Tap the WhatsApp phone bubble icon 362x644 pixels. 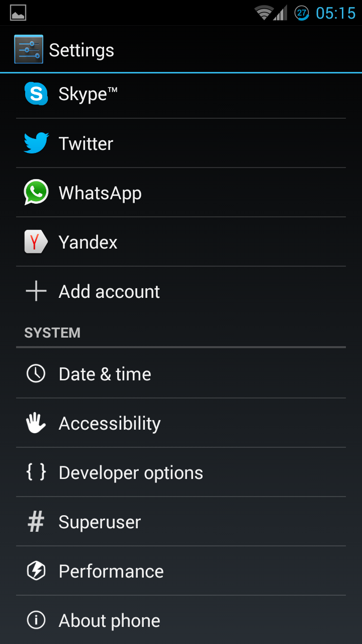point(36,192)
